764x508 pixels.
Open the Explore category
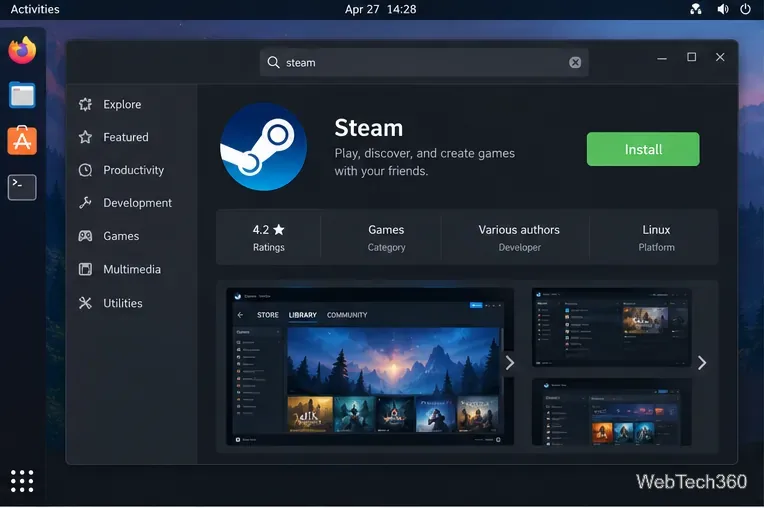click(x=122, y=104)
